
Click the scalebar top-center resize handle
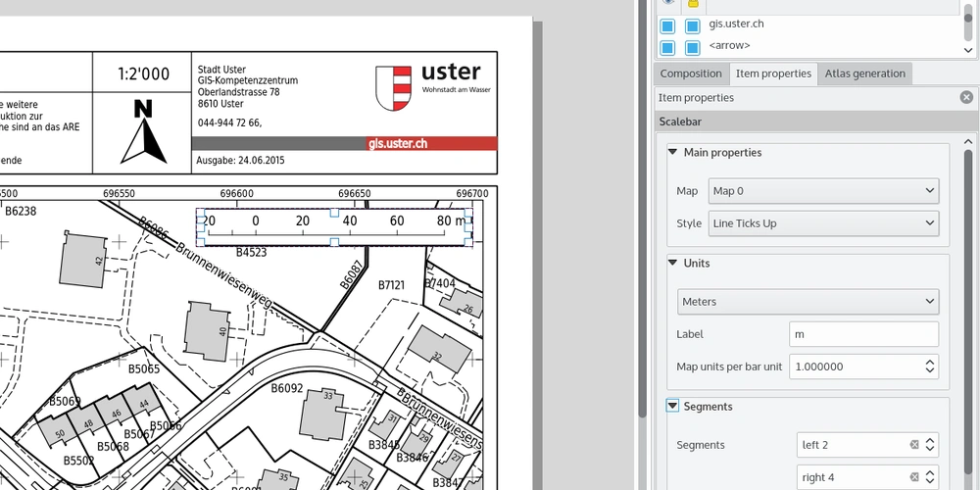(x=334, y=213)
